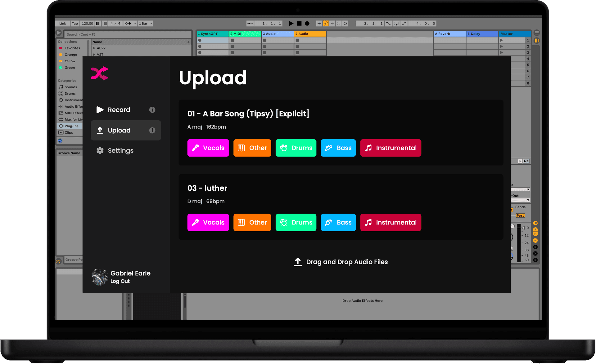The height and width of the screenshot is (364, 596).
Task: Toggle Loop switch in transport
Action: (x=396, y=24)
